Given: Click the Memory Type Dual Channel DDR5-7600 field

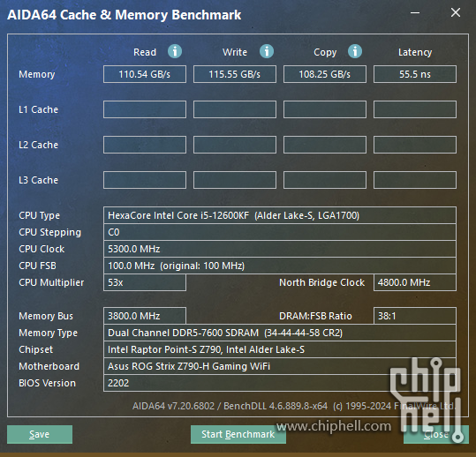Looking at the screenshot, I should [280, 333].
